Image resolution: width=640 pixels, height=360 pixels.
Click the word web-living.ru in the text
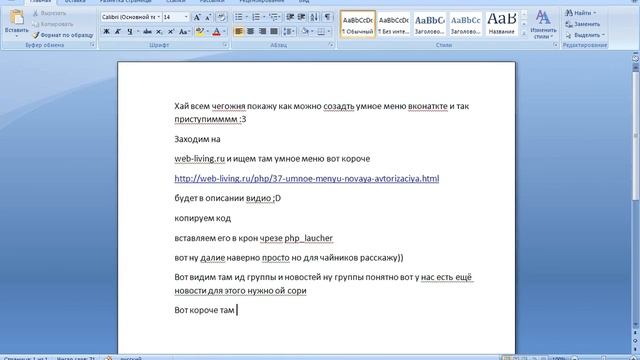200,158
